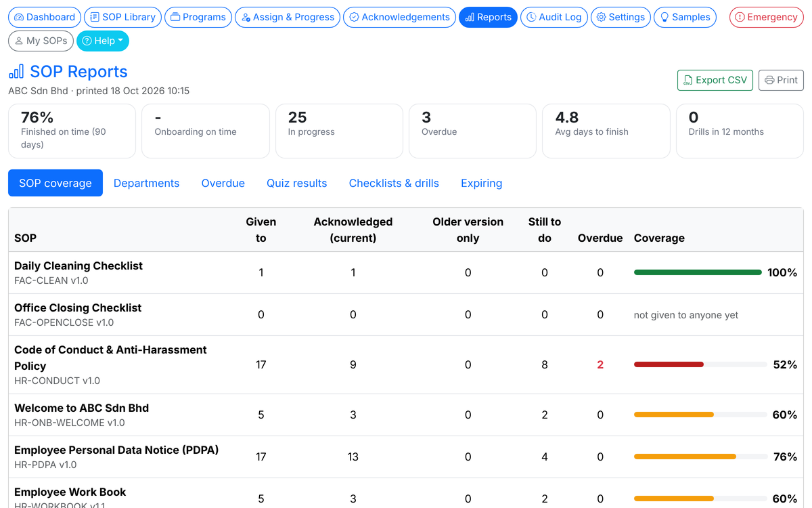Click Welcome to ABC Sdn Bhd SOP name
The width and height of the screenshot is (812, 508).
click(x=81, y=408)
